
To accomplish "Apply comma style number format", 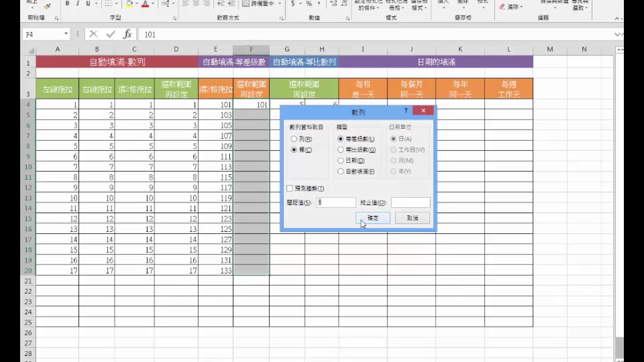I will point(319,4).
